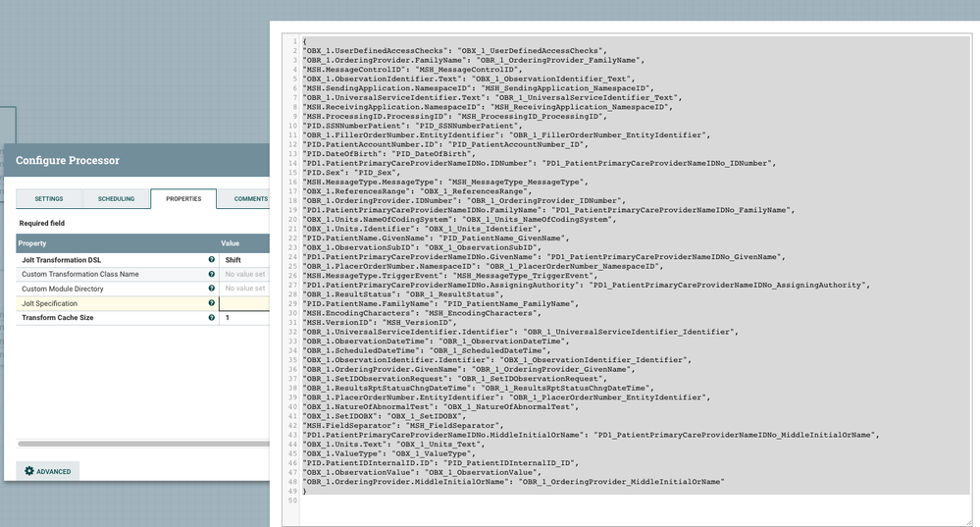Click help icon for Transform Cache Size
Viewport: 980px width, 527px height.
click(211, 318)
